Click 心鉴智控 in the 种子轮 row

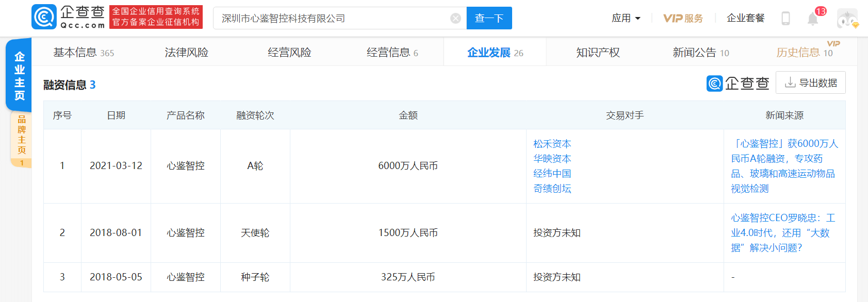tap(186, 277)
